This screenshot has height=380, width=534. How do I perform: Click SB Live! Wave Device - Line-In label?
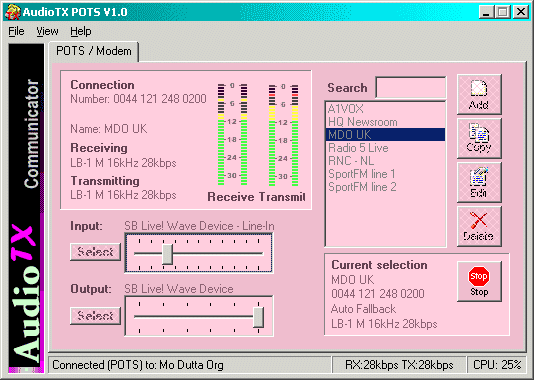tap(199, 226)
